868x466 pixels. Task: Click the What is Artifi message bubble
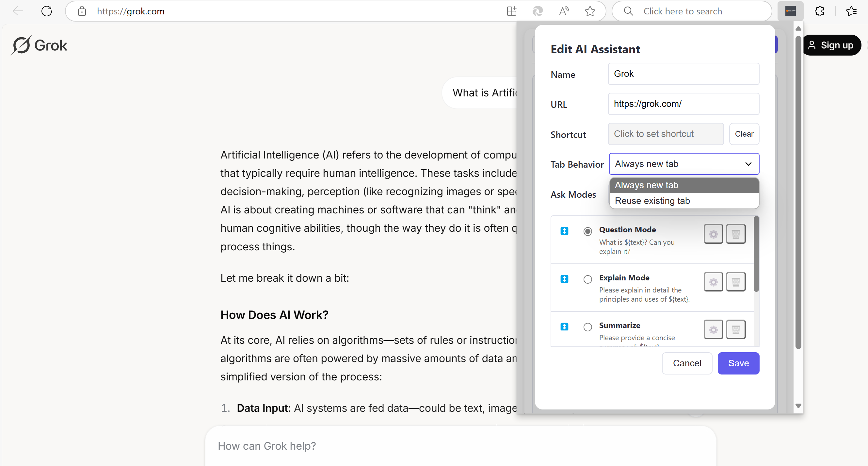479,92
